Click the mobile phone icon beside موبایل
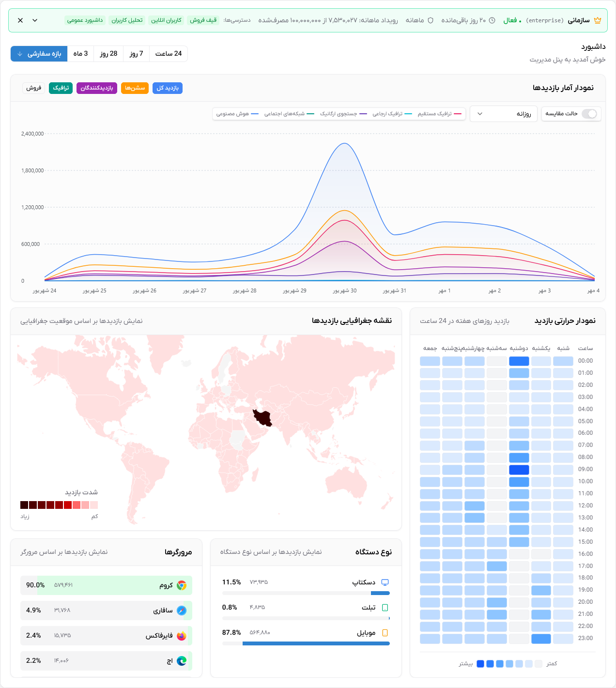 point(385,633)
